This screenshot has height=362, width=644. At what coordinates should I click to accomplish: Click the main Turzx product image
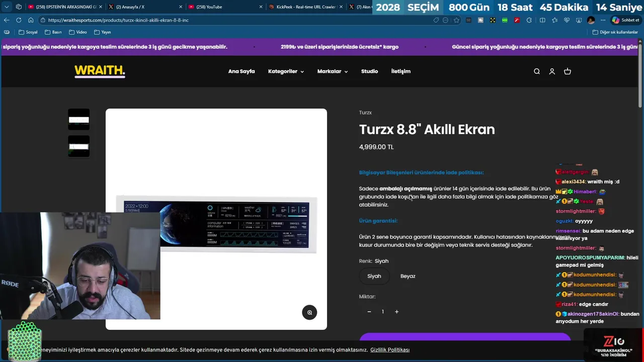click(216, 219)
